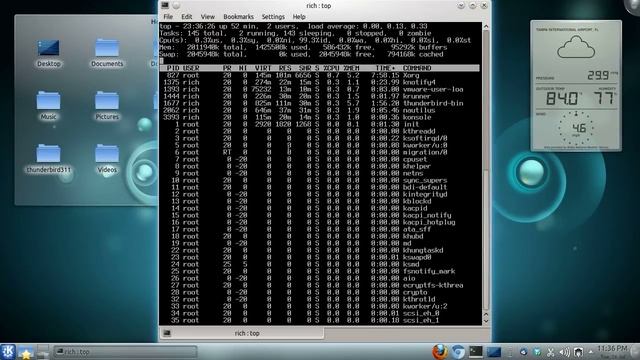Minimize the Konsole window

(461, 5)
